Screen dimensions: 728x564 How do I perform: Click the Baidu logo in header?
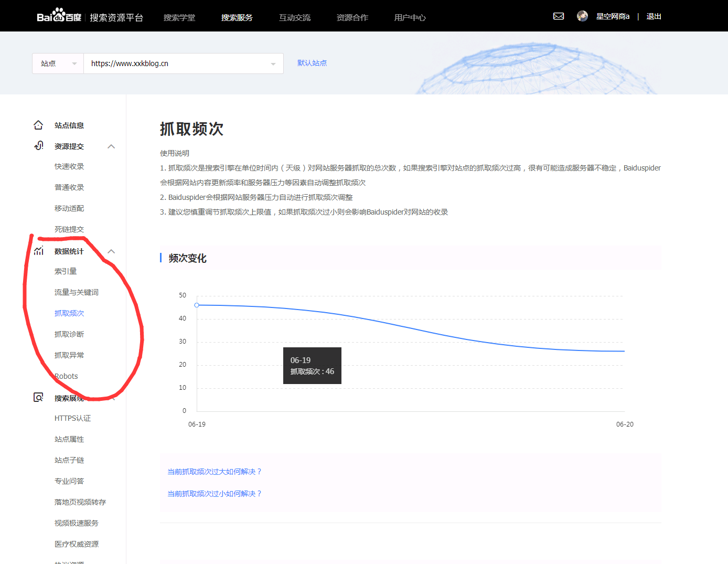pyautogui.click(x=59, y=16)
